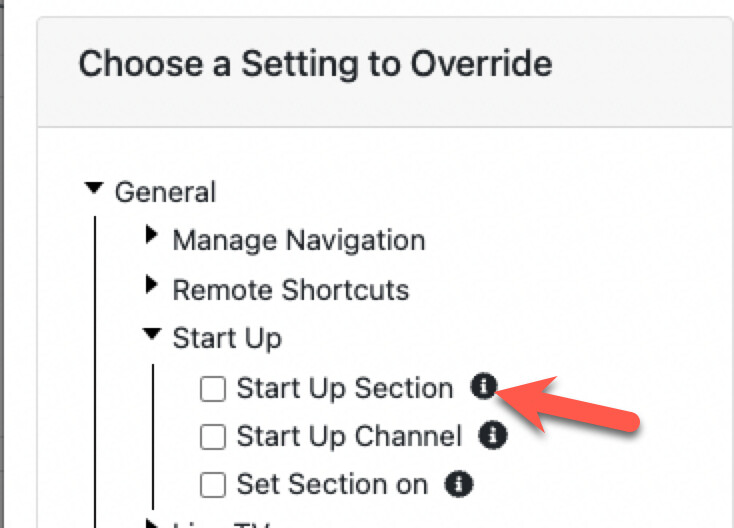
Task: Expand the Manage Navigation arrow
Action: (152, 237)
